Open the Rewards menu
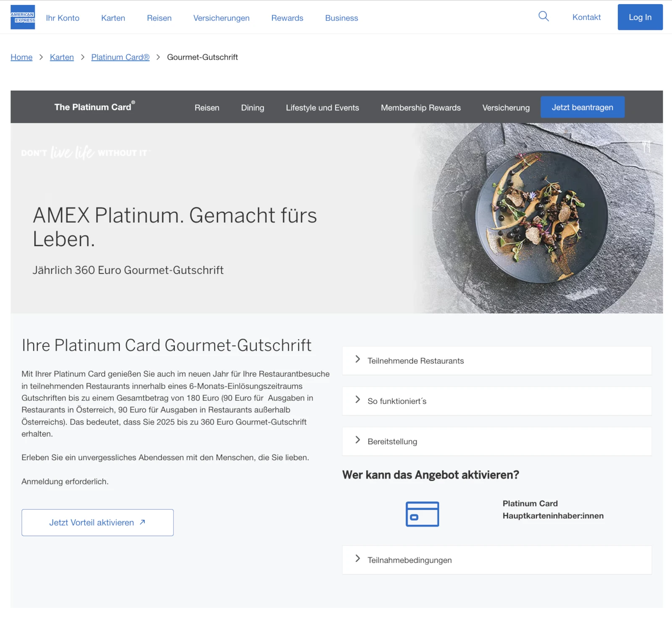 (287, 18)
